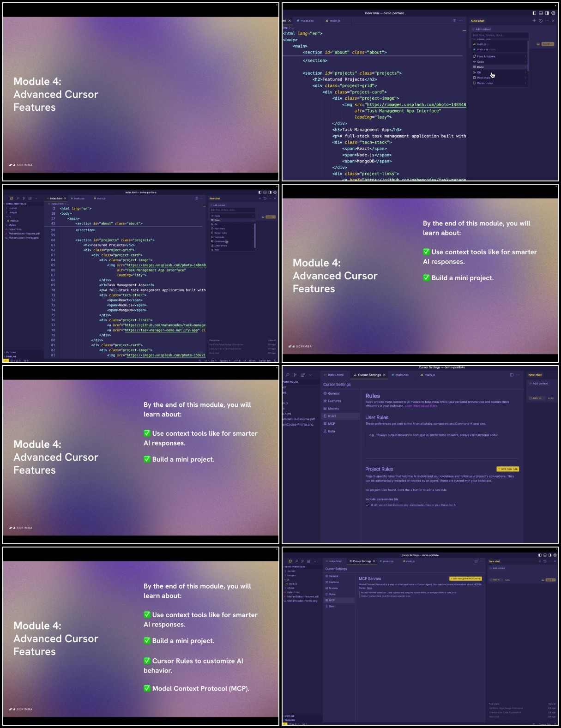The width and height of the screenshot is (561, 728).
Task: Select Web in context menu
Action: [232, 250]
